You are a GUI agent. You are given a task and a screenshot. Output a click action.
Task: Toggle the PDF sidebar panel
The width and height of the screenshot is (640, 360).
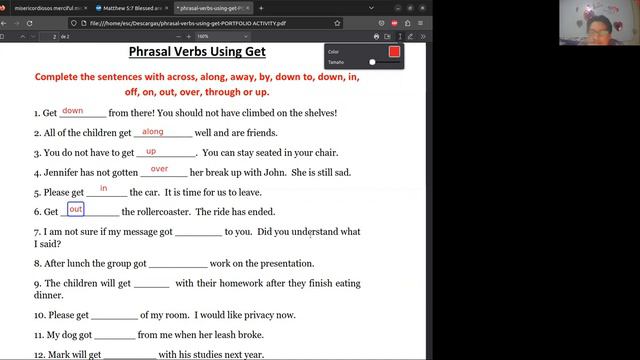[x=2, y=36]
